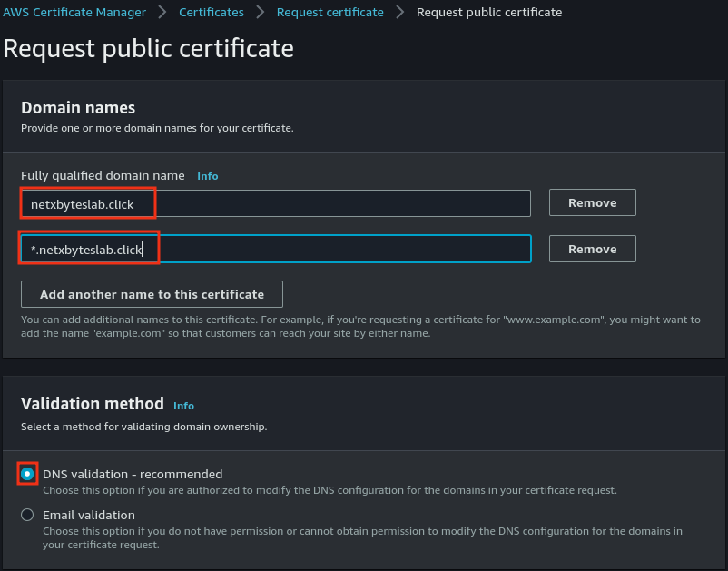Image resolution: width=728 pixels, height=571 pixels.
Task: Click 'Provide one or more domain names' text
Action: click(157, 128)
